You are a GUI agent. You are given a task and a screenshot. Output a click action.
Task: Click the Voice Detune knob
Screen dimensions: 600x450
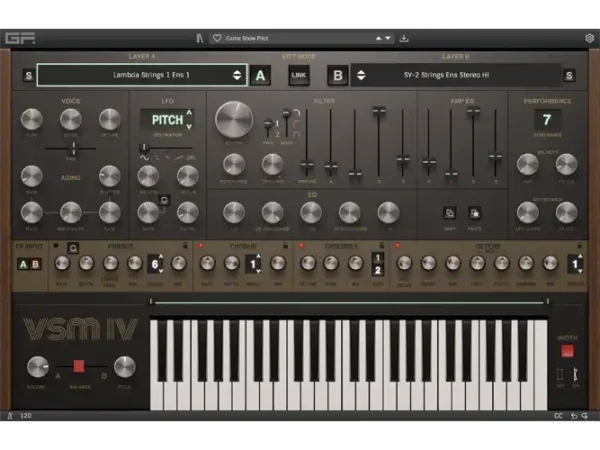tap(109, 119)
